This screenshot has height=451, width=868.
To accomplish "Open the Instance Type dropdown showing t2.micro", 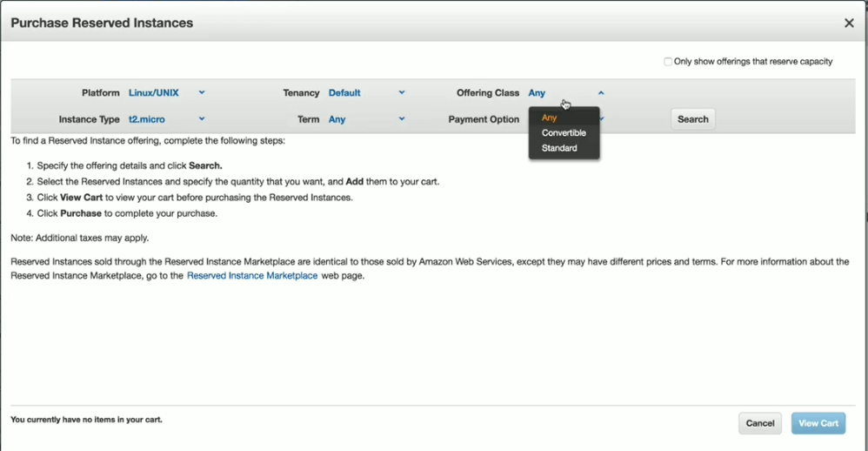I will click(147, 119).
